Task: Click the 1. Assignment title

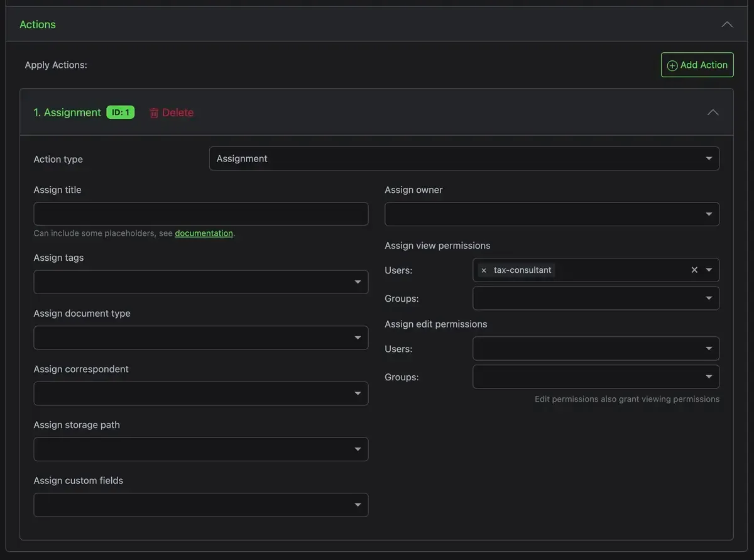Action: tap(67, 113)
